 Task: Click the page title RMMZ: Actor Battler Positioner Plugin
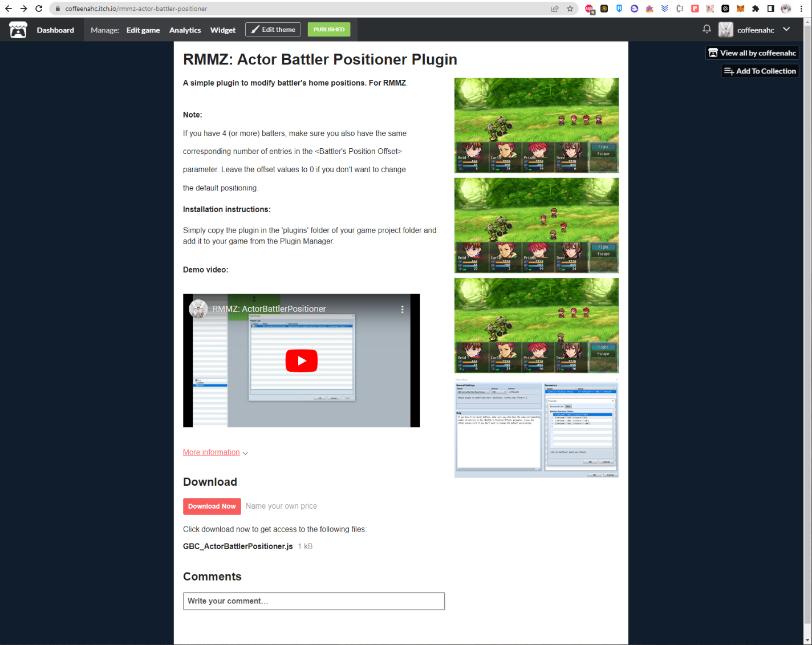click(x=320, y=59)
